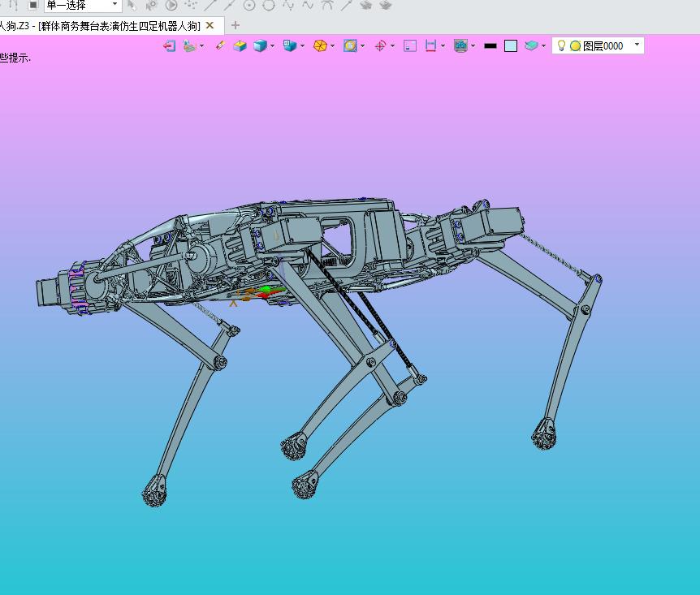Click the orange polyhedron icon
Screen dimensions: 700x595
[320, 45]
